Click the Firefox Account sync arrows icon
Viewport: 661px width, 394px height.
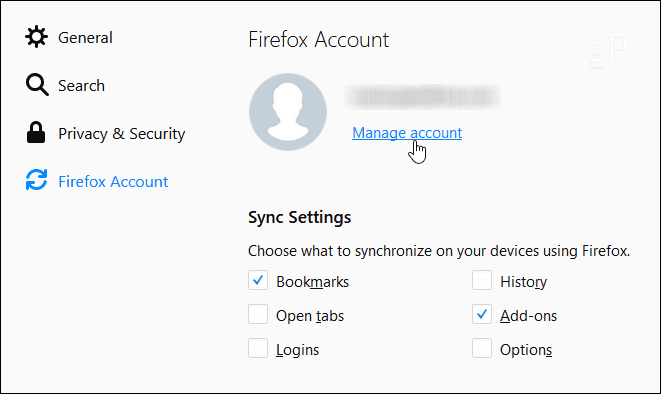pyautogui.click(x=37, y=180)
